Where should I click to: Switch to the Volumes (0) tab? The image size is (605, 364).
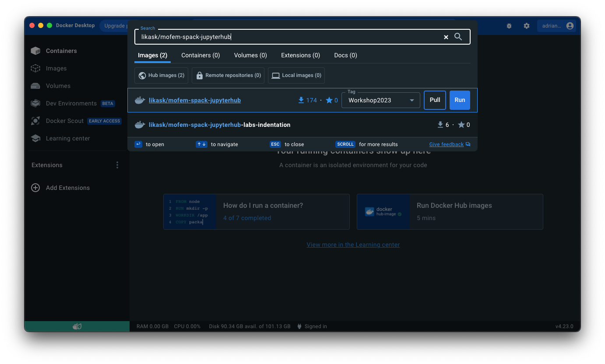point(250,55)
